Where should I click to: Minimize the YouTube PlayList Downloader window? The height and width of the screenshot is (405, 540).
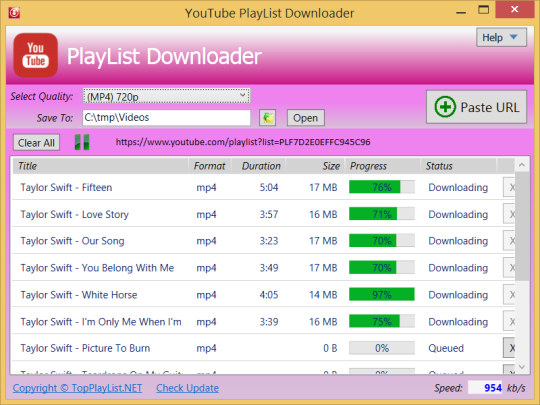461,12
